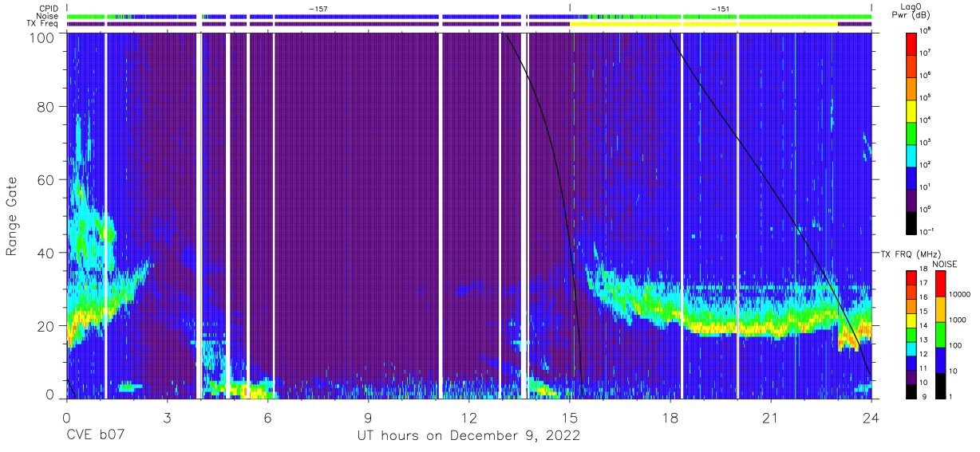Click the '15' tick on UT hours axis
The height and width of the screenshot is (452, 980).
click(x=570, y=418)
